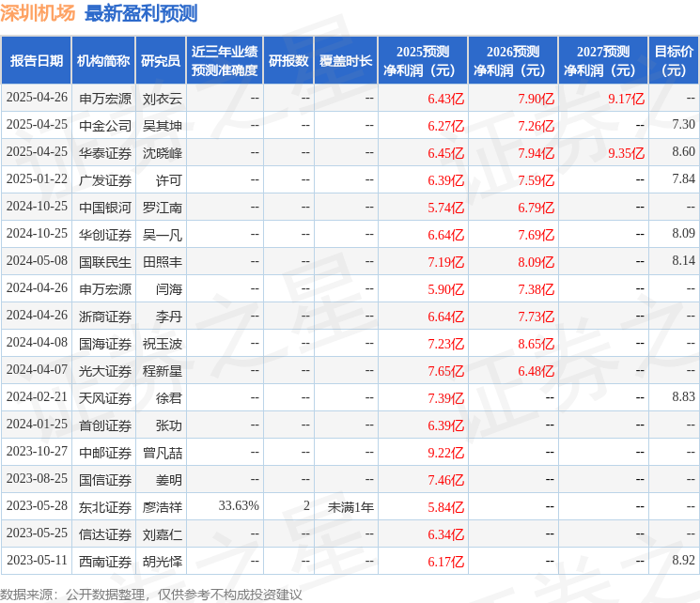Click the 2025预测净利润 column header

pos(423,61)
